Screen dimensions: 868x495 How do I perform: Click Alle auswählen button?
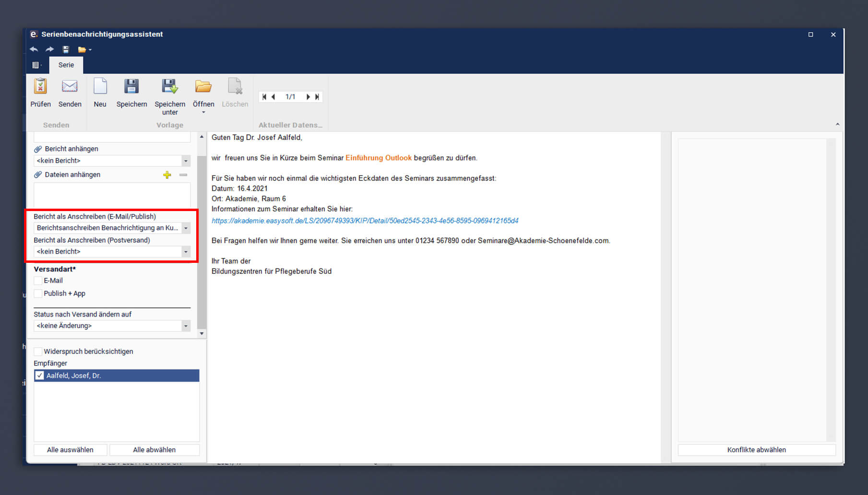70,450
